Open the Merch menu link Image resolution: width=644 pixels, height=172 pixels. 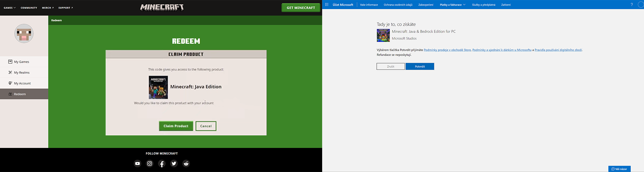click(48, 8)
